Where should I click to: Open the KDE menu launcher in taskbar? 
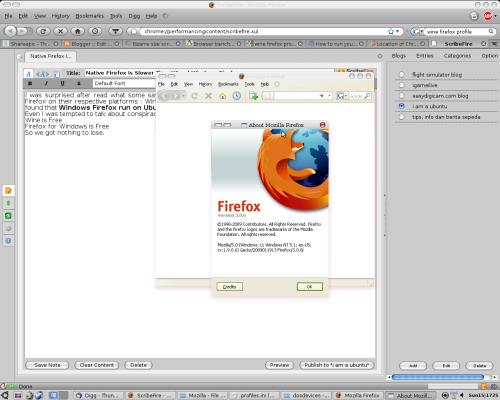5,395
